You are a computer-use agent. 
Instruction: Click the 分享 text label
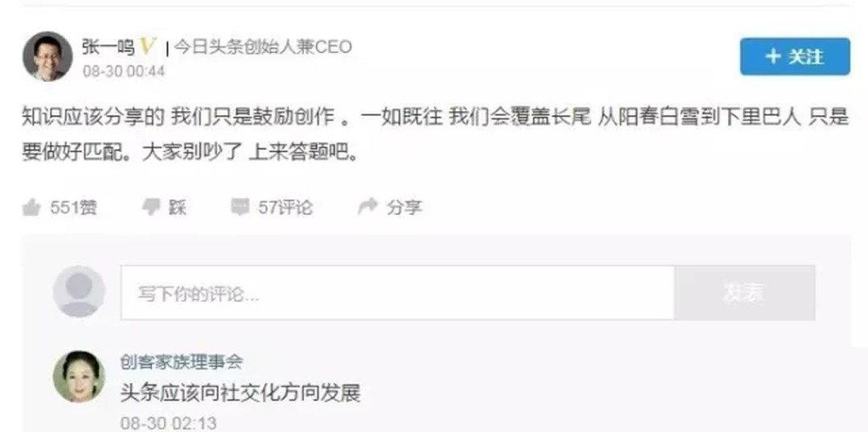click(x=404, y=208)
